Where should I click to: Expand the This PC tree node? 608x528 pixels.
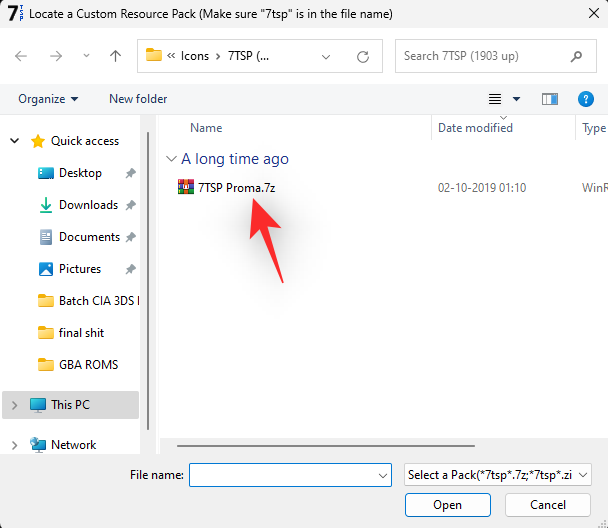pos(15,405)
